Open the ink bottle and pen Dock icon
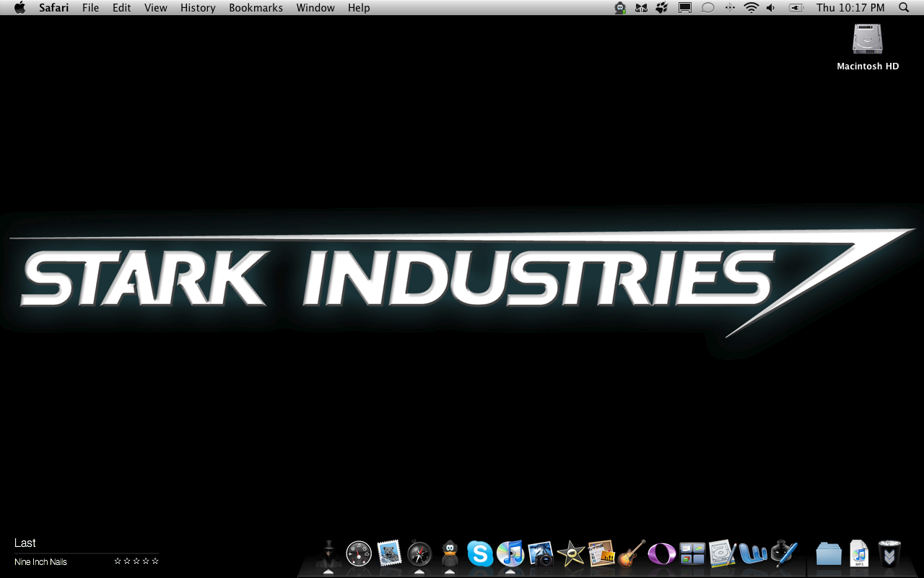The height and width of the screenshot is (578, 924). [x=783, y=553]
